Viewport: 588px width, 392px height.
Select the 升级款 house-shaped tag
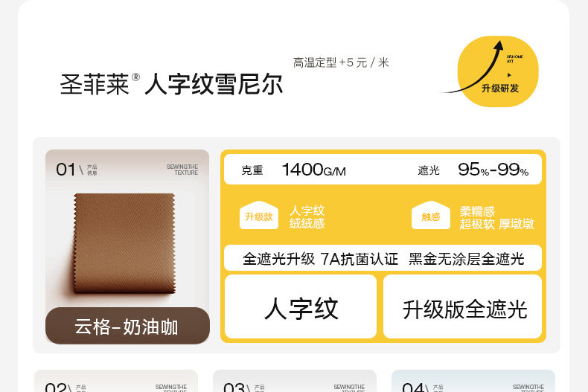click(259, 215)
